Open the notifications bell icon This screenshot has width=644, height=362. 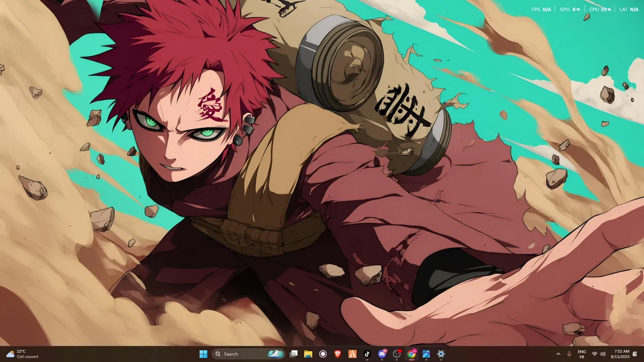[635, 354]
